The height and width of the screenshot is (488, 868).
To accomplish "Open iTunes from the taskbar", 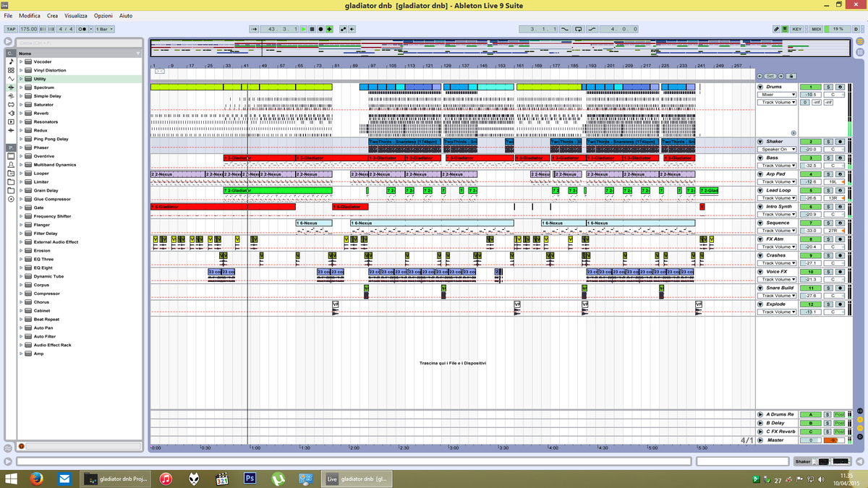I will click(x=166, y=478).
